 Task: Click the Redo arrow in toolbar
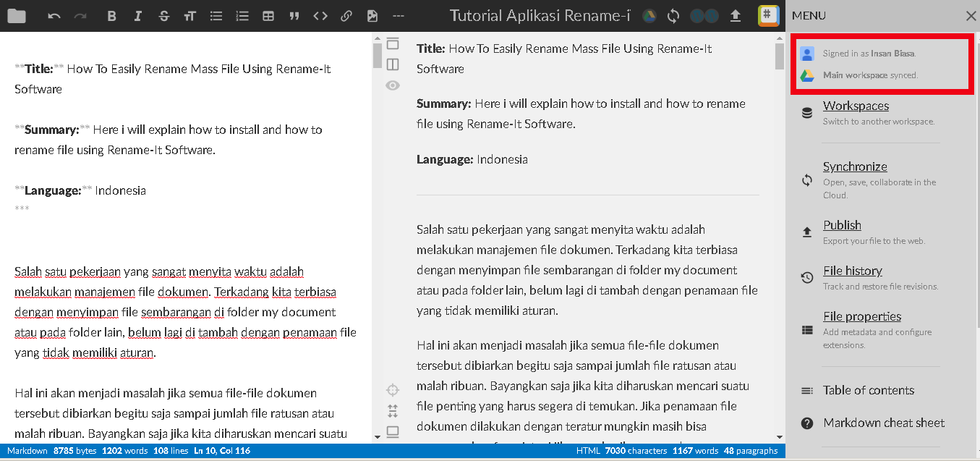pyautogui.click(x=80, y=16)
